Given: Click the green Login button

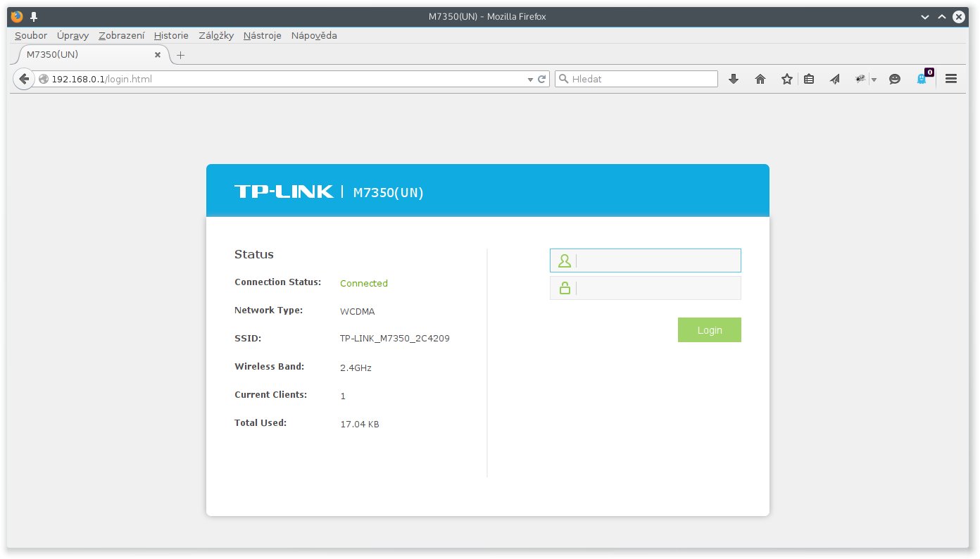Looking at the screenshot, I should tap(710, 330).
